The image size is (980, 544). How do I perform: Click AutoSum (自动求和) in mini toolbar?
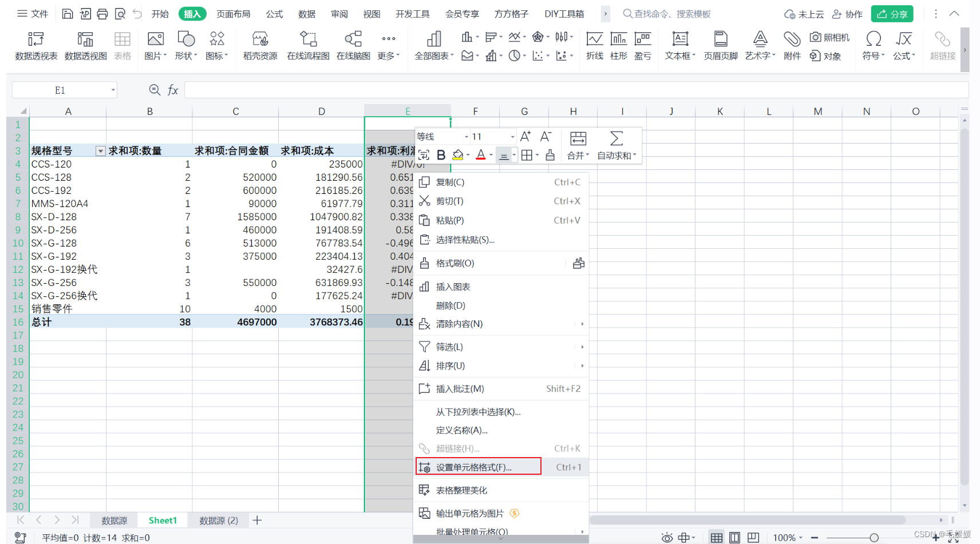coord(617,145)
